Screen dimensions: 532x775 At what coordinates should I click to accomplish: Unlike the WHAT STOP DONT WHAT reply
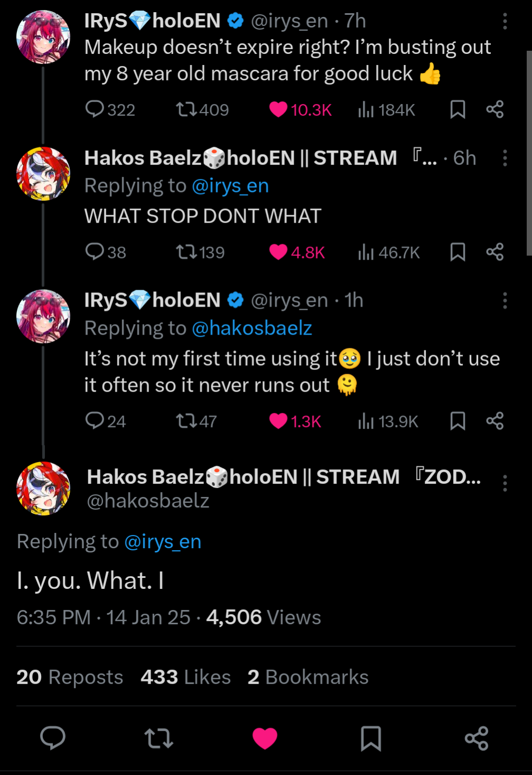(x=278, y=252)
